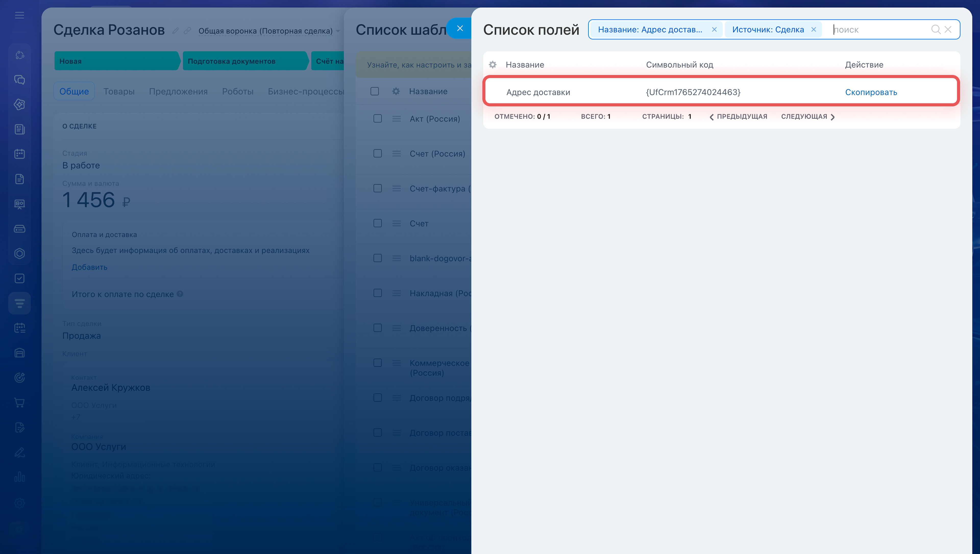Image resolution: width=980 pixels, height=554 pixels.
Task: Expand the Общая воронка (Повторная сделка) dropdown
Action: pos(269,31)
